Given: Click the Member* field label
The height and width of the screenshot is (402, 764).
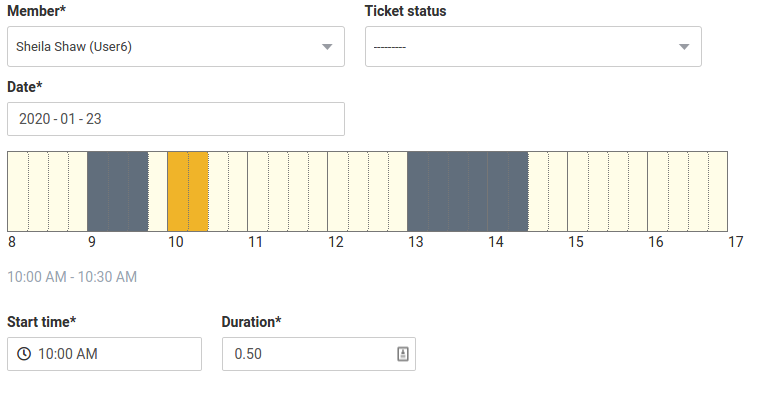Looking at the screenshot, I should point(37,11).
